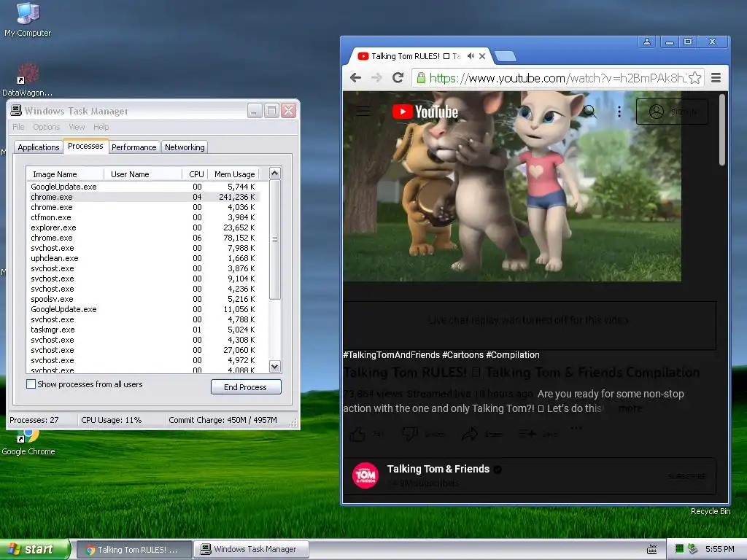Like the video with thumbs up
747x560 pixels.
(357, 435)
